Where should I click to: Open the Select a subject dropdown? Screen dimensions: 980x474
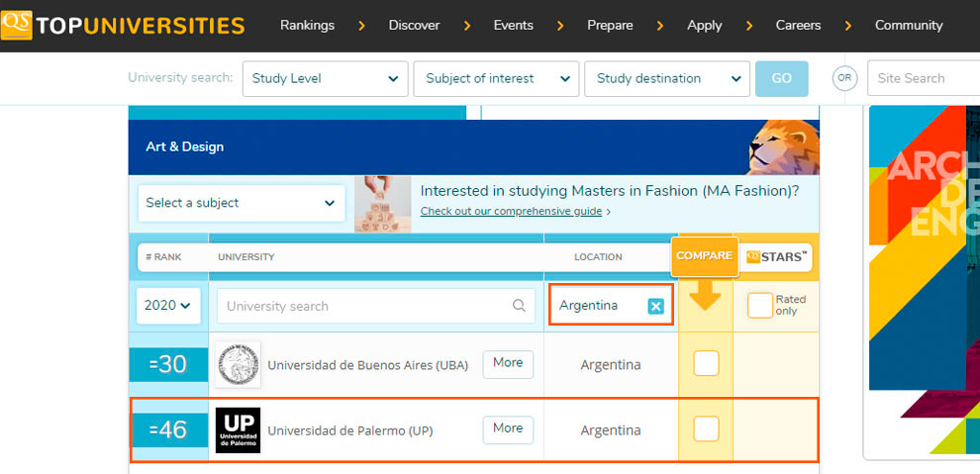242,203
